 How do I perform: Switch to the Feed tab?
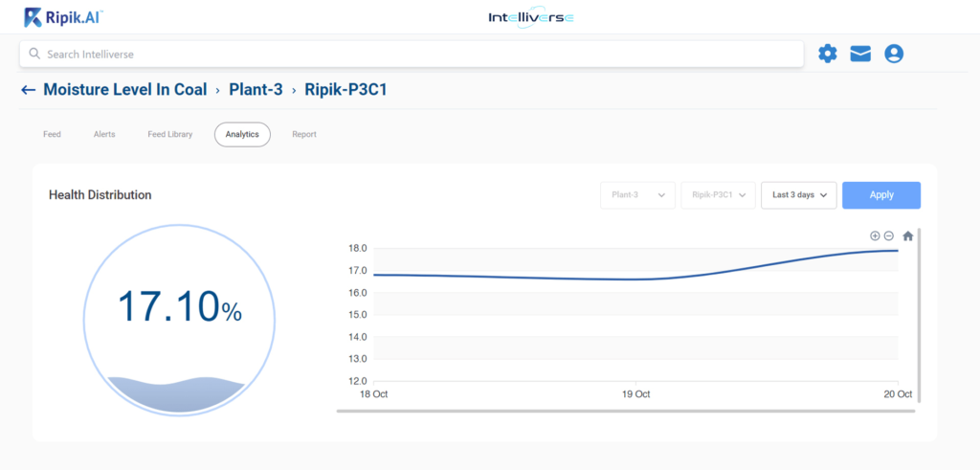tap(52, 135)
